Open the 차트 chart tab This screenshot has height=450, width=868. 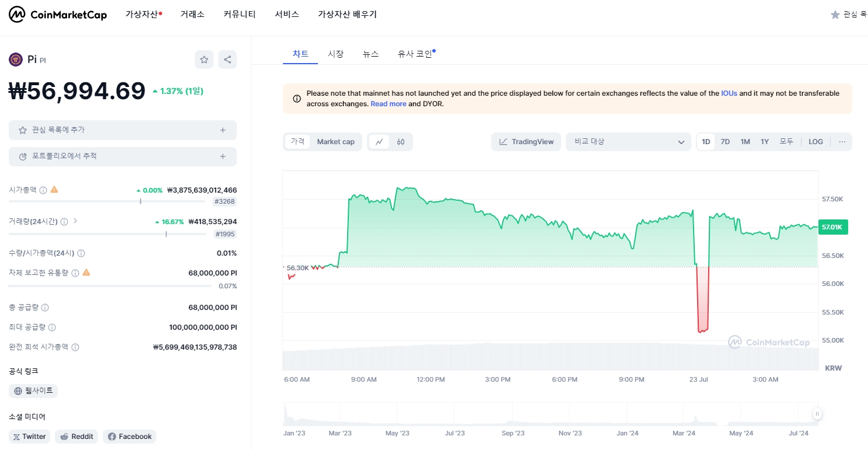tap(300, 54)
